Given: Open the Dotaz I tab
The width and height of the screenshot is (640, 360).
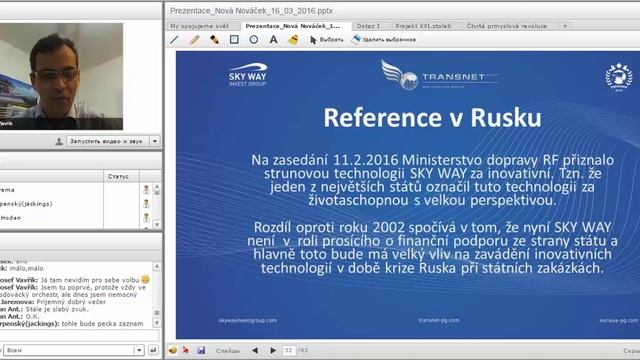Looking at the screenshot, I should click(x=368, y=26).
